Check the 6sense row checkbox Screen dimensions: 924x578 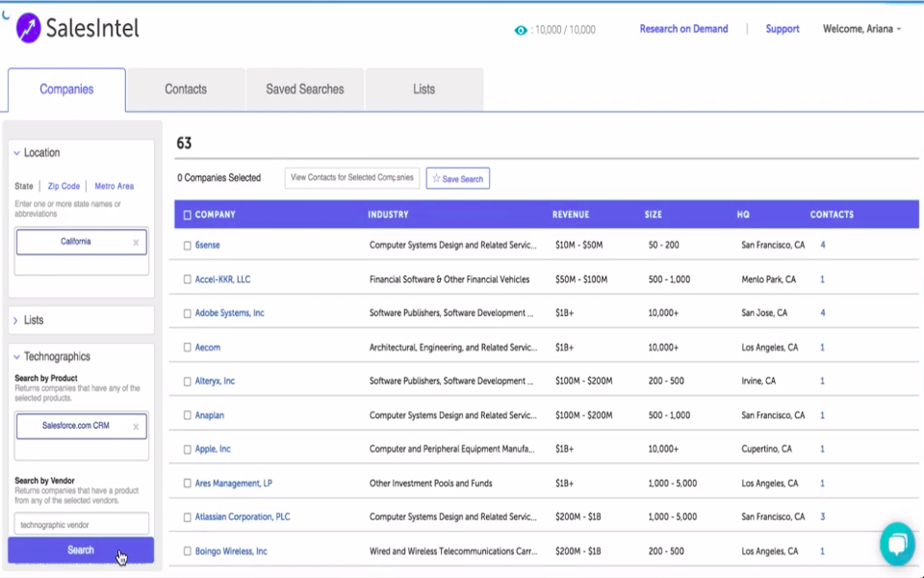188,246
